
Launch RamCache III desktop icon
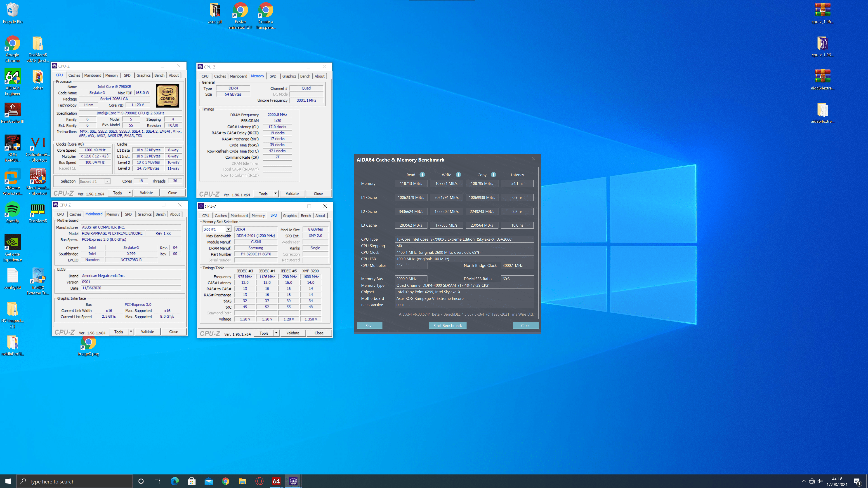(12, 113)
